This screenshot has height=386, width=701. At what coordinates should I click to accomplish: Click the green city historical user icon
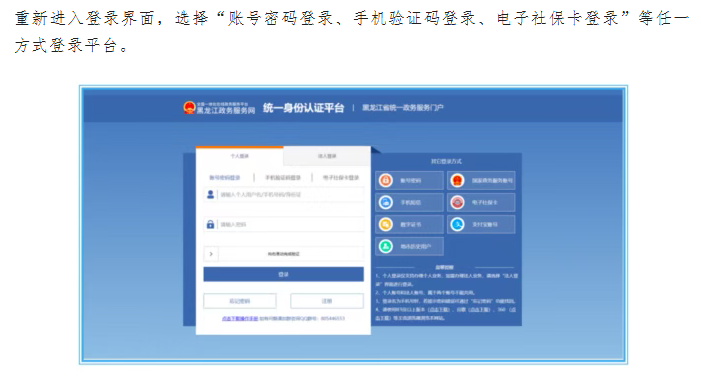point(386,246)
